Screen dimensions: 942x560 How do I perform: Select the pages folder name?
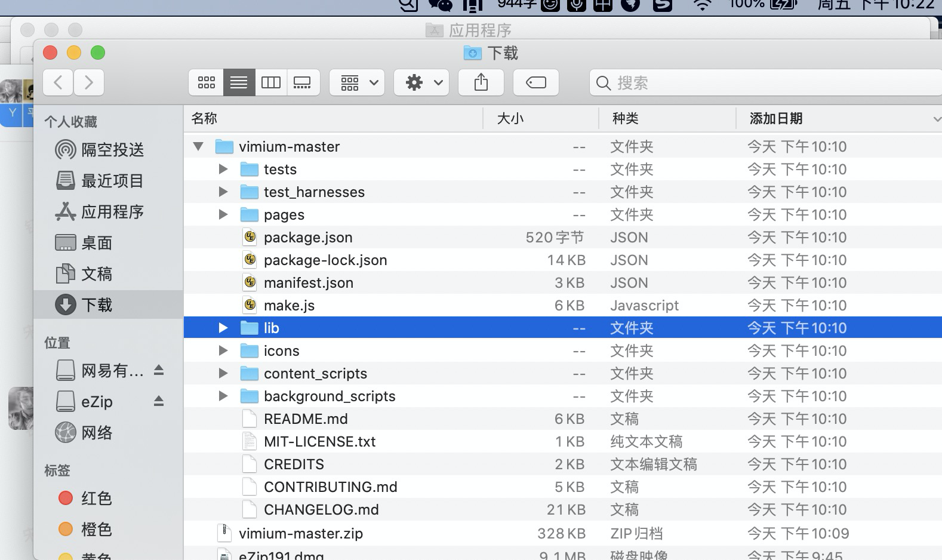click(x=284, y=214)
